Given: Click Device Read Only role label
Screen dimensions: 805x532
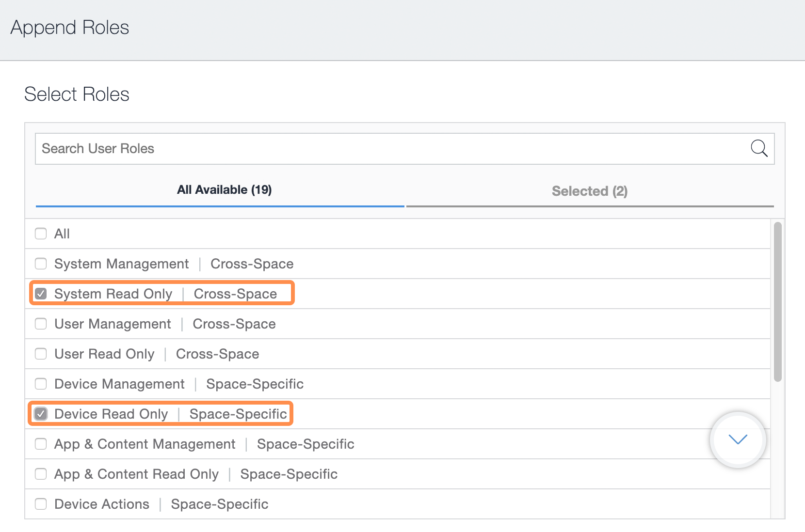Looking at the screenshot, I should click(x=111, y=414).
